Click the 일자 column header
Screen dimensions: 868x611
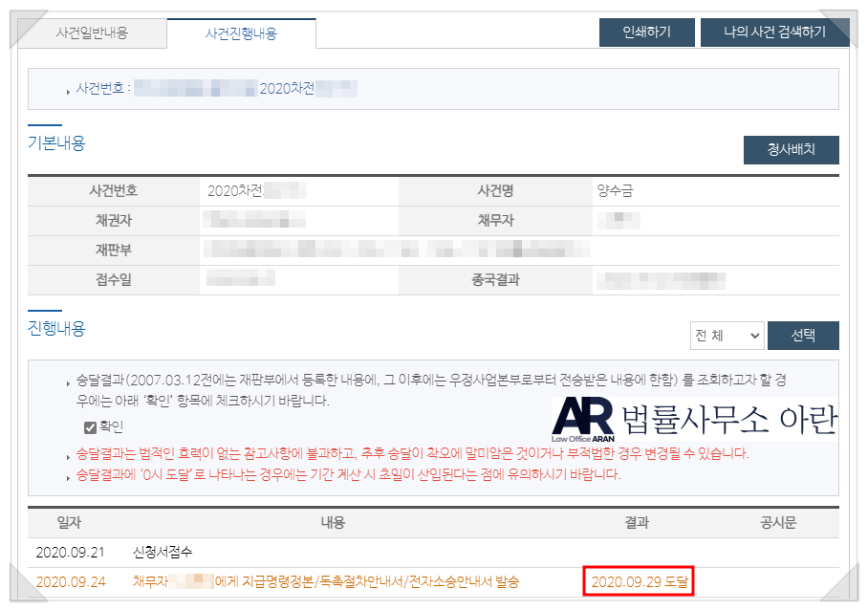[x=68, y=522]
